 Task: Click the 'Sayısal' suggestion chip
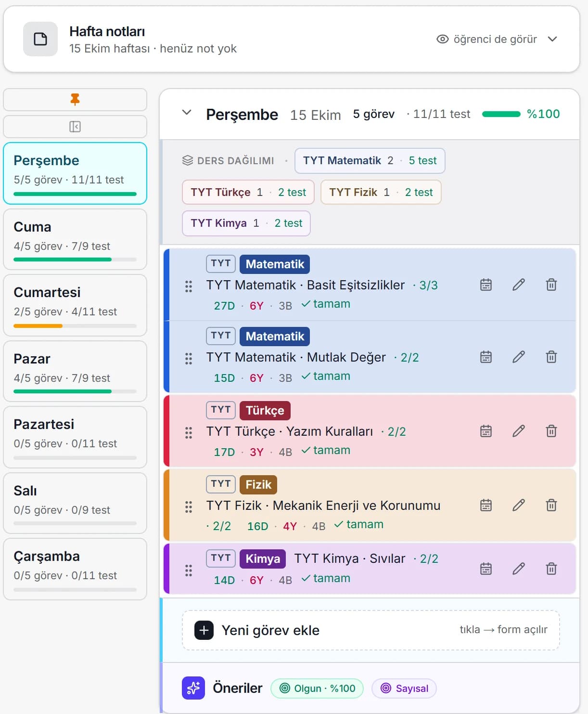[404, 688]
